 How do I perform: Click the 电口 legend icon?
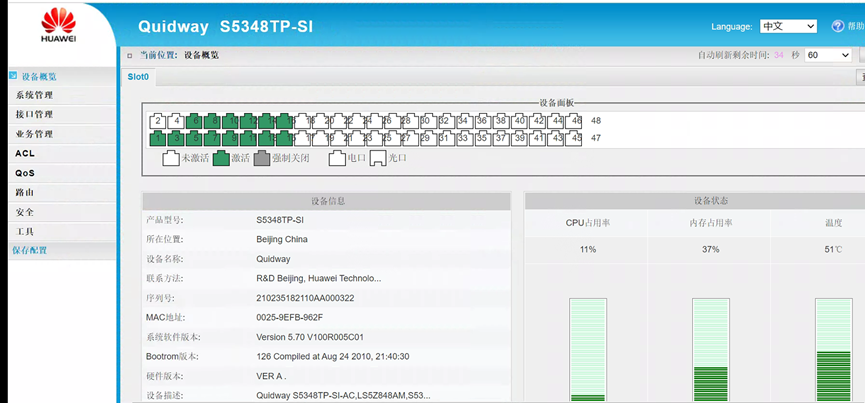(x=337, y=158)
